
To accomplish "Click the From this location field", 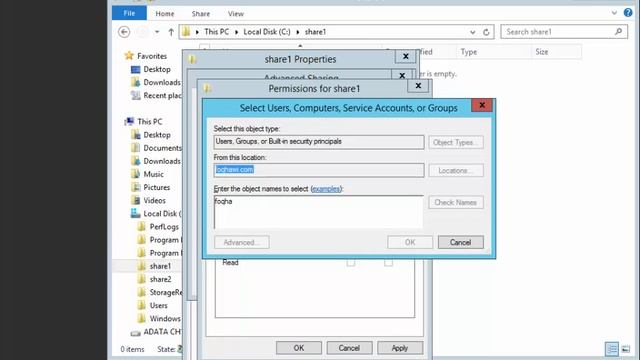I will point(319,170).
